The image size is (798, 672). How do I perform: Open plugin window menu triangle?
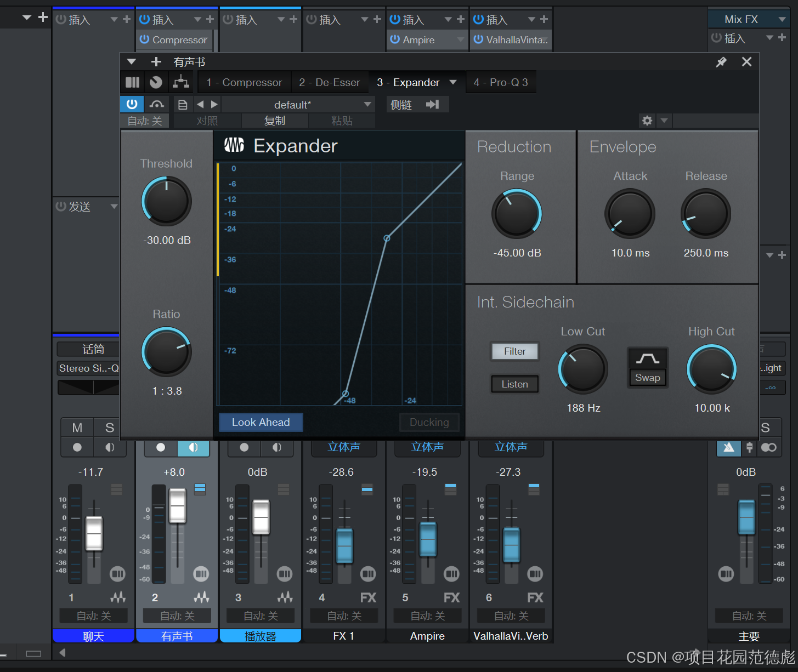coord(131,61)
